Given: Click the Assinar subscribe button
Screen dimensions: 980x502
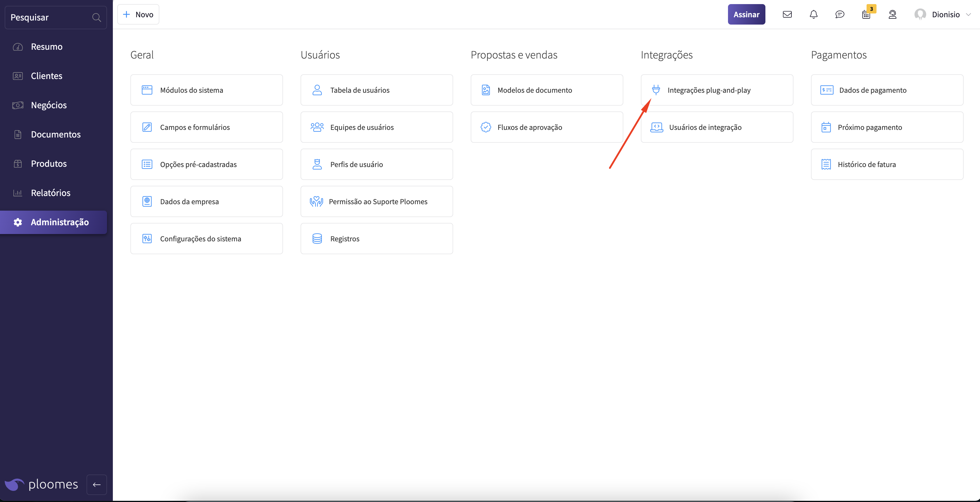Looking at the screenshot, I should tap(746, 14).
